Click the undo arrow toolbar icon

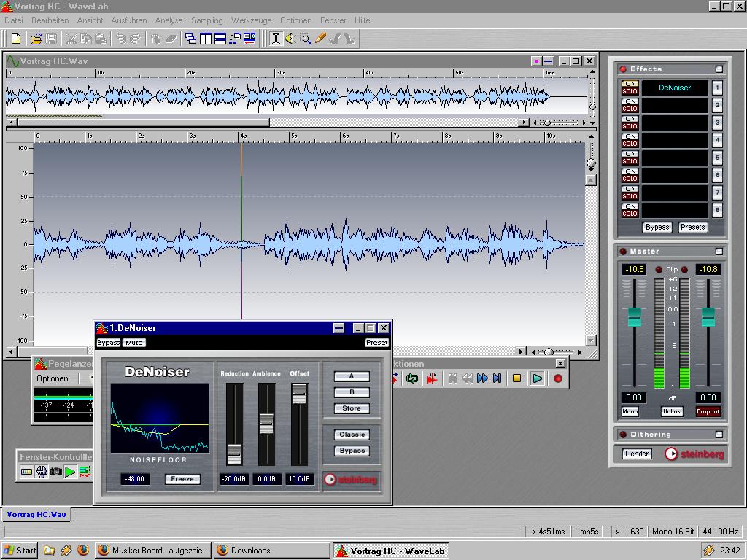click(121, 39)
